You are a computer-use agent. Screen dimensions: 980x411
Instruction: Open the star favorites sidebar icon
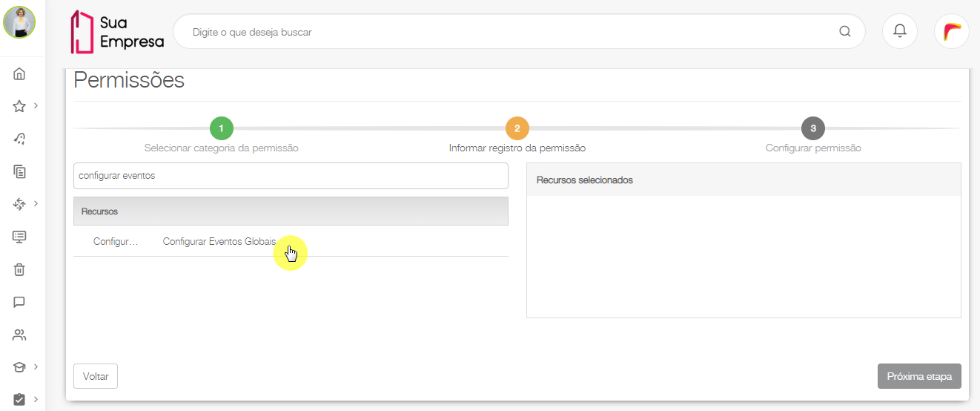pos(19,106)
